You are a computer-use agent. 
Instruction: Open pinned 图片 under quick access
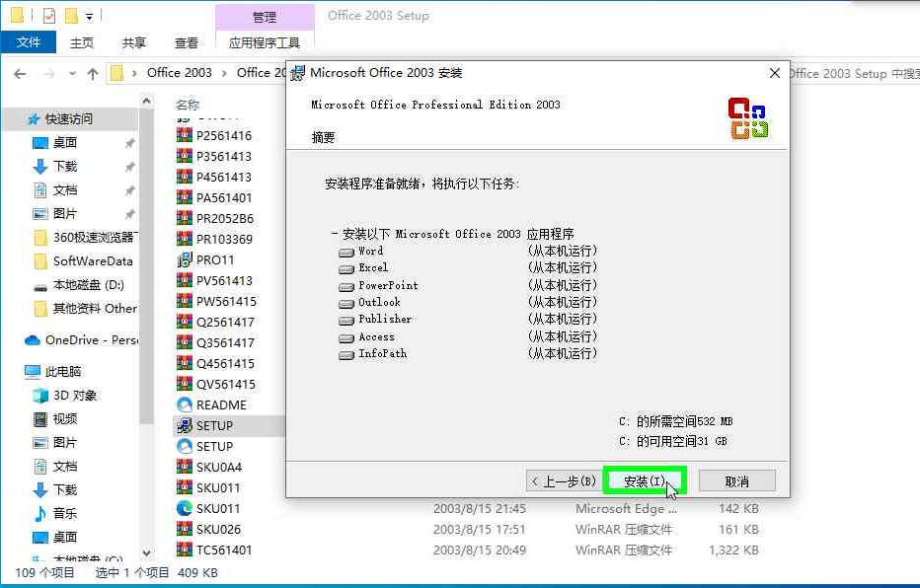point(65,213)
